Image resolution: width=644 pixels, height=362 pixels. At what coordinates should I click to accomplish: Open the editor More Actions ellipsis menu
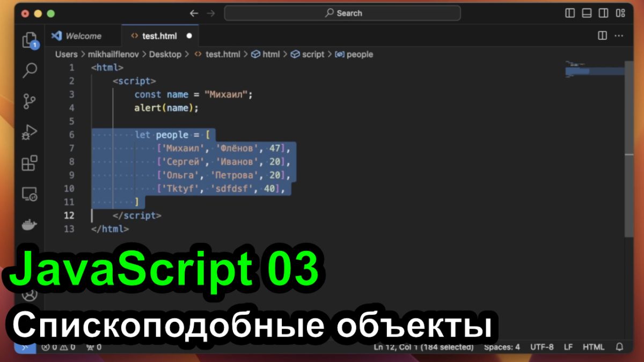(x=619, y=36)
